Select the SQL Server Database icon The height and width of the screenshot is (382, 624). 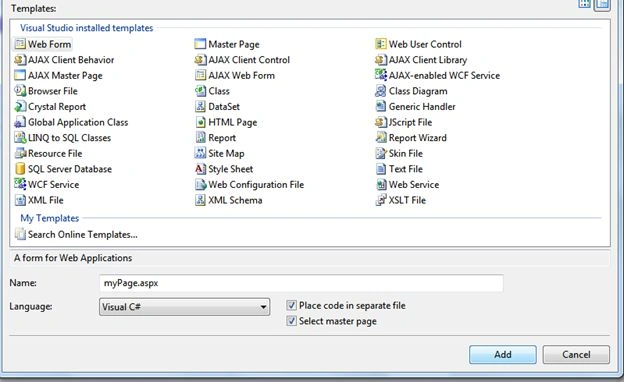20,169
